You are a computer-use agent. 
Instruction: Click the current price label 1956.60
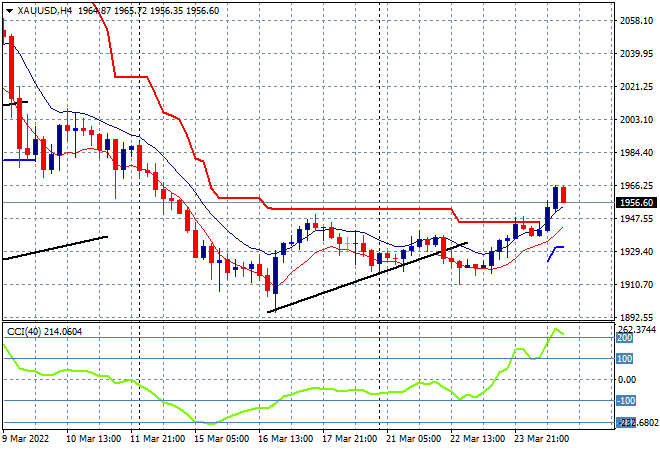(636, 203)
